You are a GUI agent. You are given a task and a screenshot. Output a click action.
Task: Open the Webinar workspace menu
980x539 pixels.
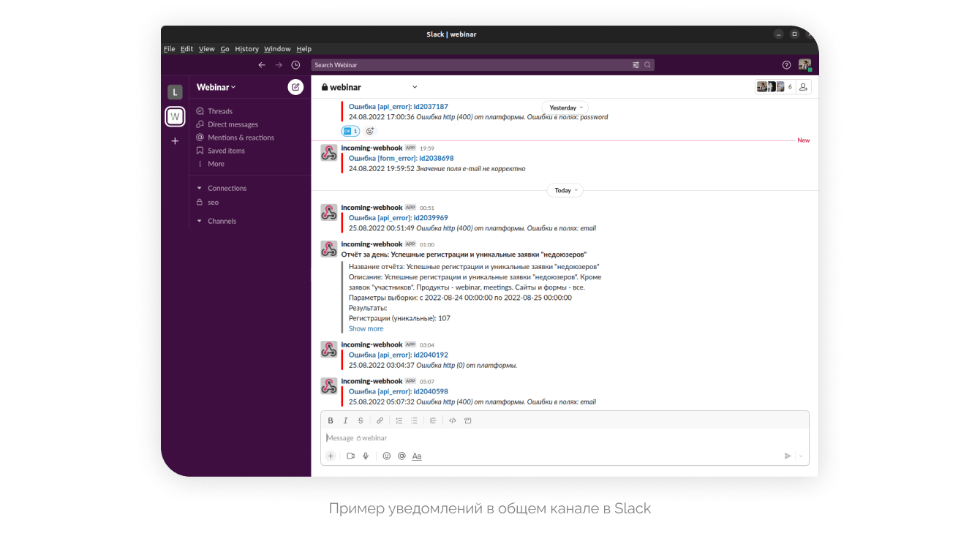pyautogui.click(x=216, y=87)
